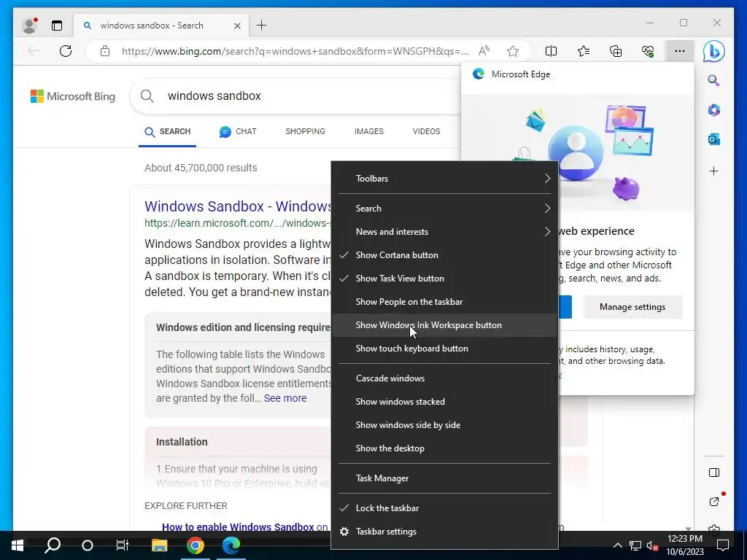Click the Manage settings button

click(x=632, y=307)
